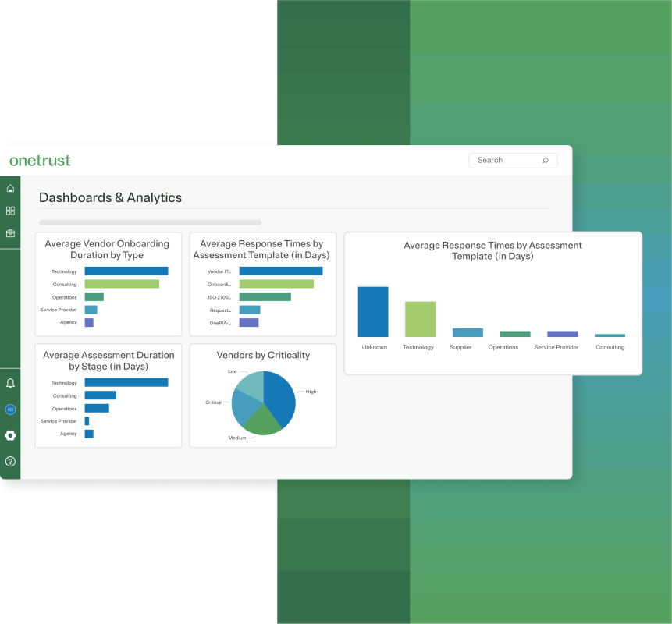Open the briefcase icon in sidebar
Image resolution: width=672 pixels, height=624 pixels.
pyautogui.click(x=10, y=233)
